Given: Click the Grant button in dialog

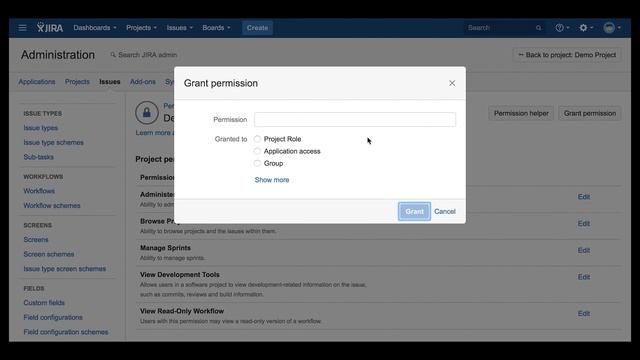Looking at the screenshot, I should 414,211.
